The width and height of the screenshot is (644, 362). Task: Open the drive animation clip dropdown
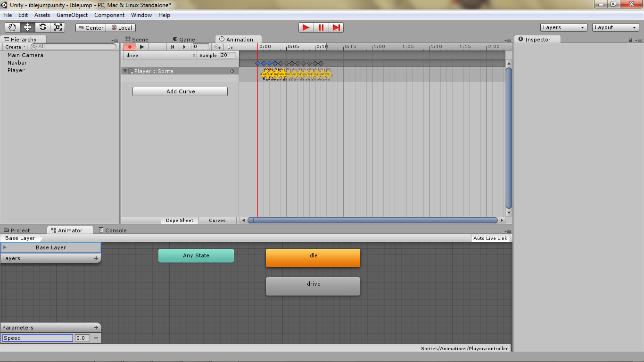(160, 55)
